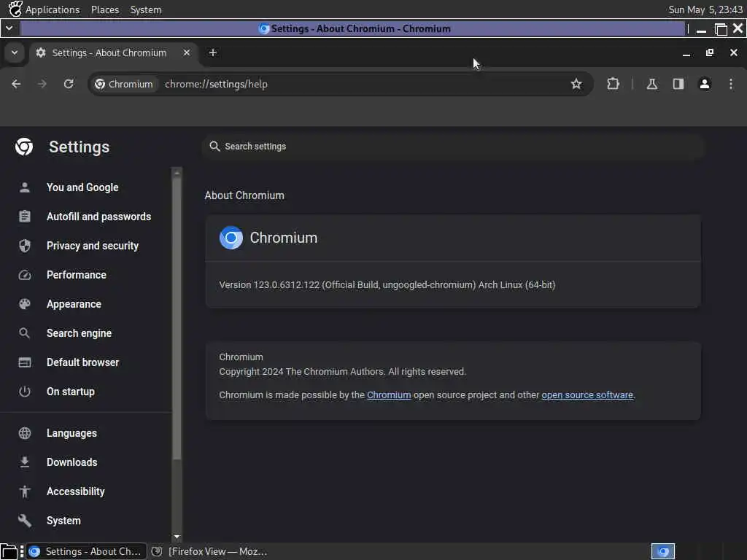Focus the address bar URL text

tap(216, 85)
